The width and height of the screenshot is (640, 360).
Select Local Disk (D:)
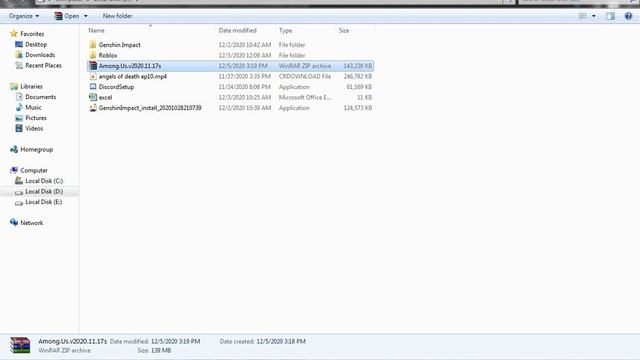(x=44, y=191)
